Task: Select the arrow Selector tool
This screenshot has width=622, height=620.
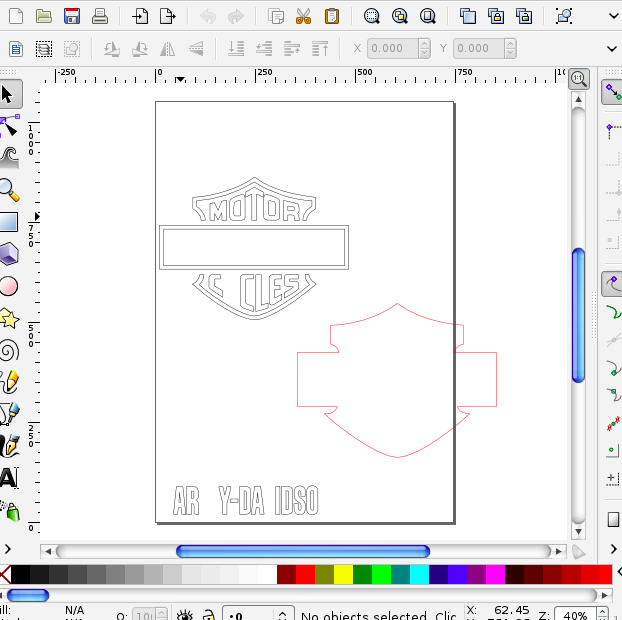Action: click(x=9, y=94)
